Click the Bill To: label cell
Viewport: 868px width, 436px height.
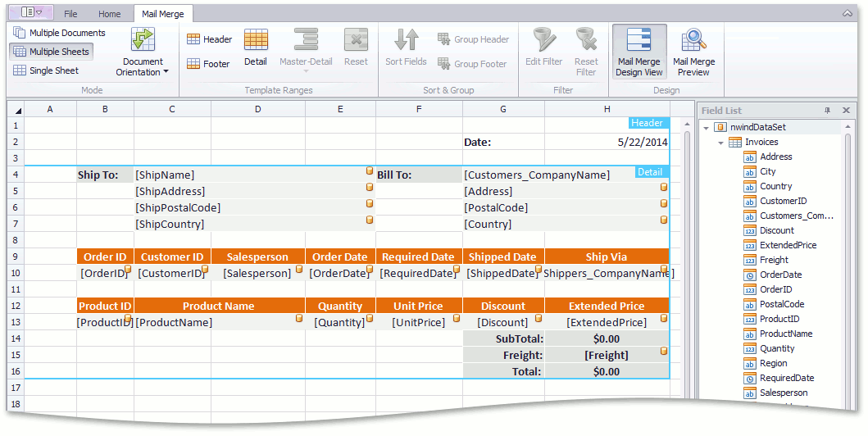pyautogui.click(x=419, y=175)
